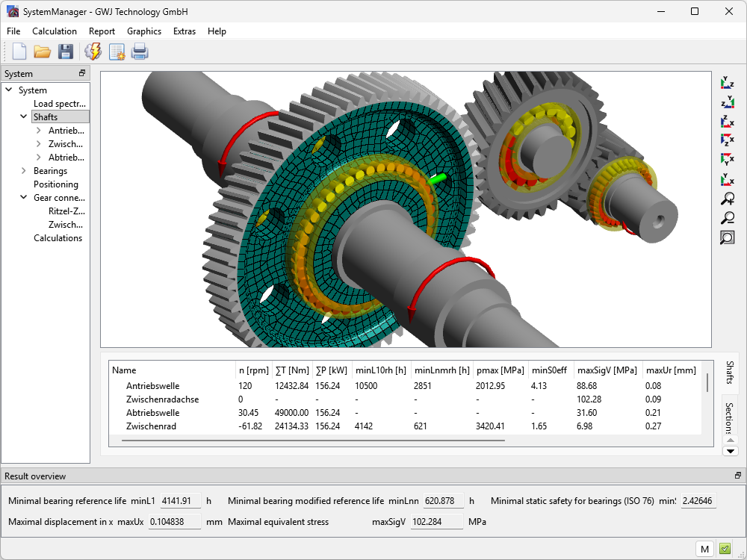Toggle the green checkmark status indicator
The image size is (747, 560).
tap(725, 549)
